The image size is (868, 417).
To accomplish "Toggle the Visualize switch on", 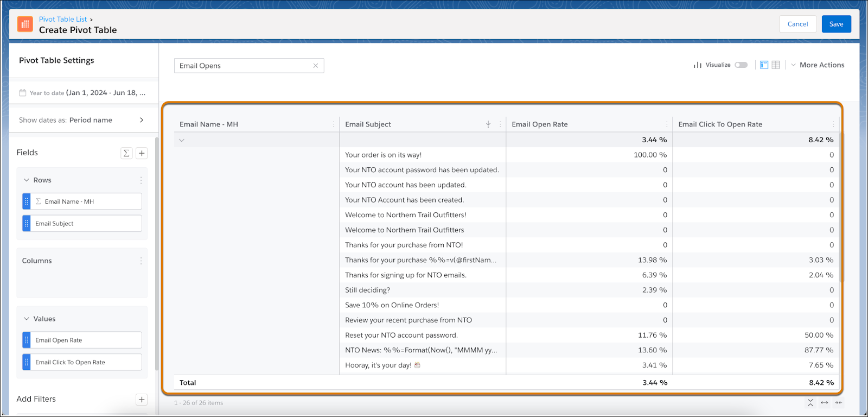I will click(741, 65).
